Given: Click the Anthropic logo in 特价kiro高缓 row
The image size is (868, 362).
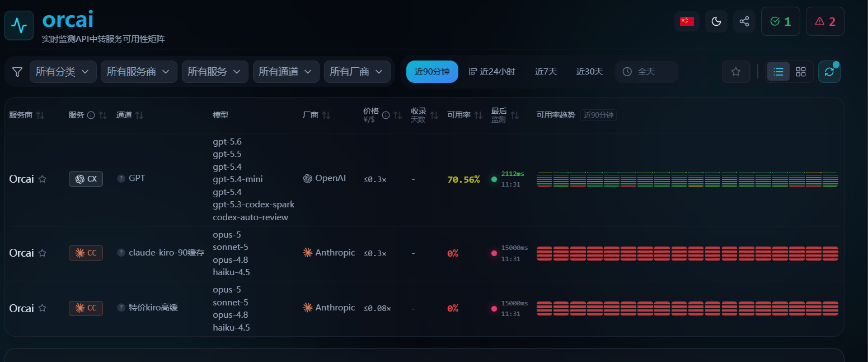Looking at the screenshot, I should click(307, 307).
